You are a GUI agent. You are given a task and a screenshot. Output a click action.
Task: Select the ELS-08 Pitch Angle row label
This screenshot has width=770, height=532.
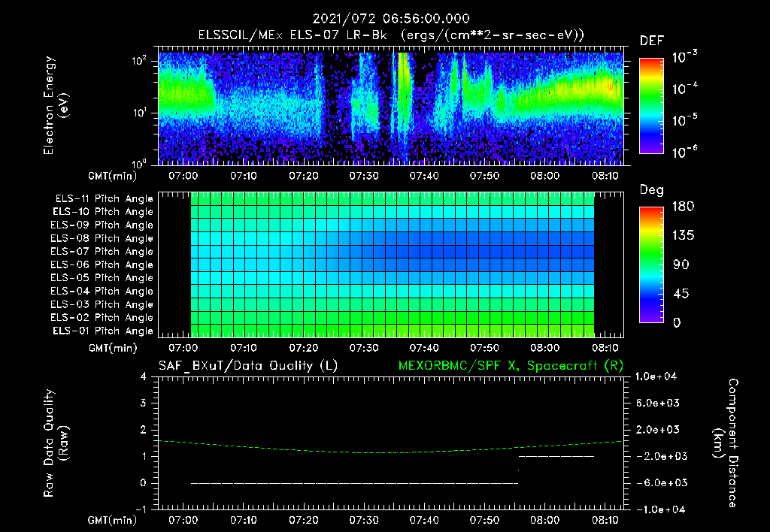(102, 238)
